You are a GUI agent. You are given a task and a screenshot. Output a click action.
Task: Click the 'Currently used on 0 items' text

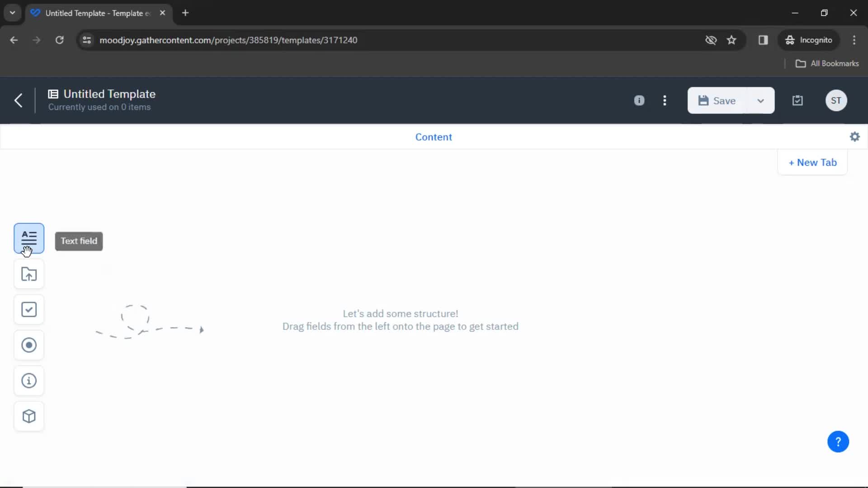point(99,107)
